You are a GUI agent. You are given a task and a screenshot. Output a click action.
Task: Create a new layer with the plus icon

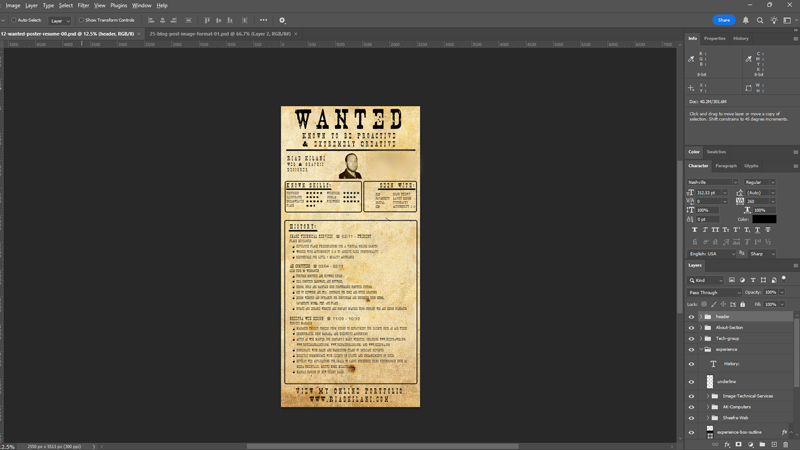(x=775, y=444)
